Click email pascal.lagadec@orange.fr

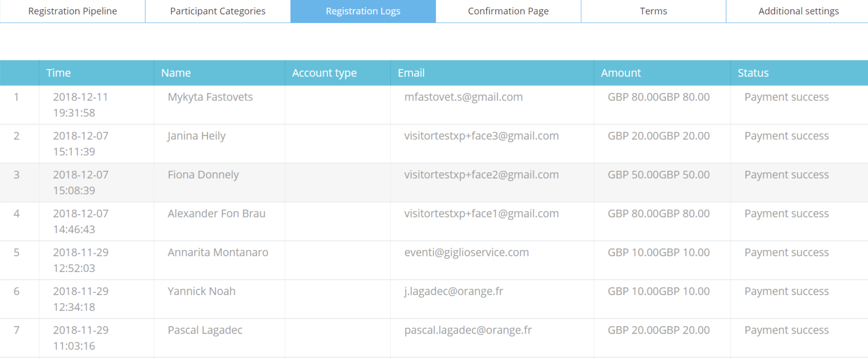tap(468, 330)
